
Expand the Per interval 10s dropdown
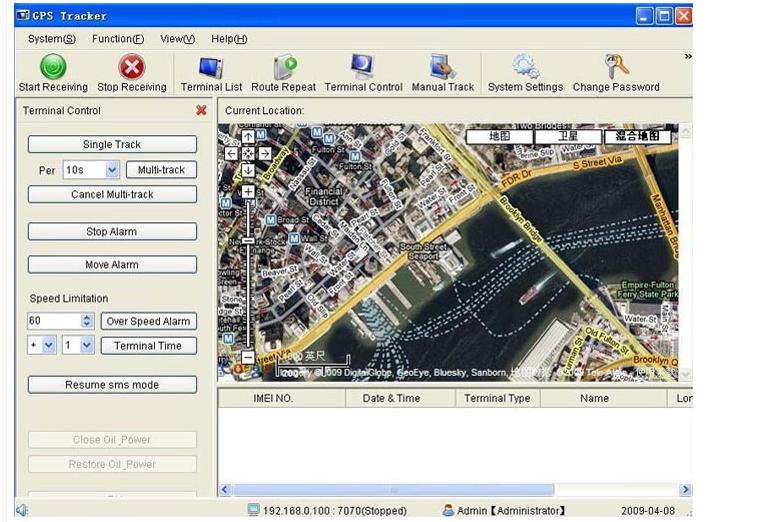[x=111, y=170]
